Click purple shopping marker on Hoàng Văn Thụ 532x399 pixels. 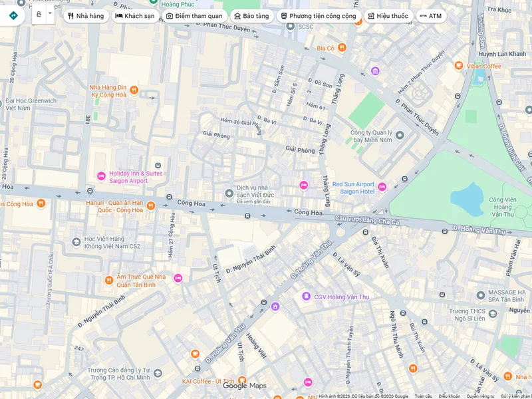275,307
